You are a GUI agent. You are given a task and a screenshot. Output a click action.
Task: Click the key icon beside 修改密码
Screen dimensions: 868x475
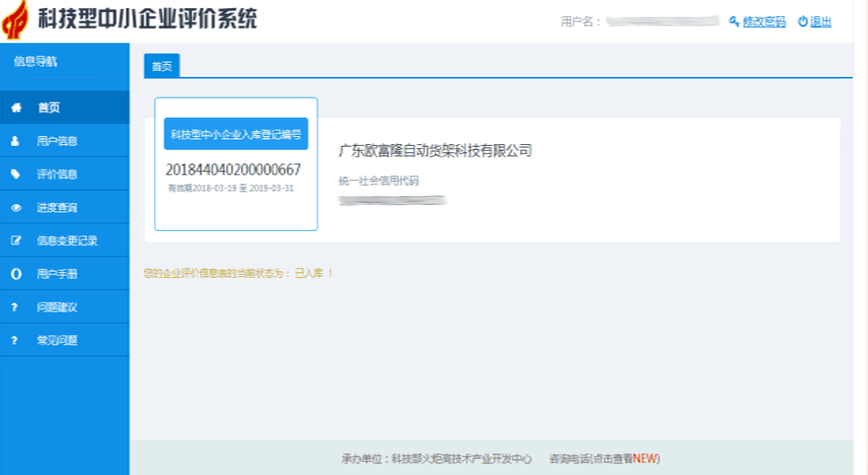[734, 22]
